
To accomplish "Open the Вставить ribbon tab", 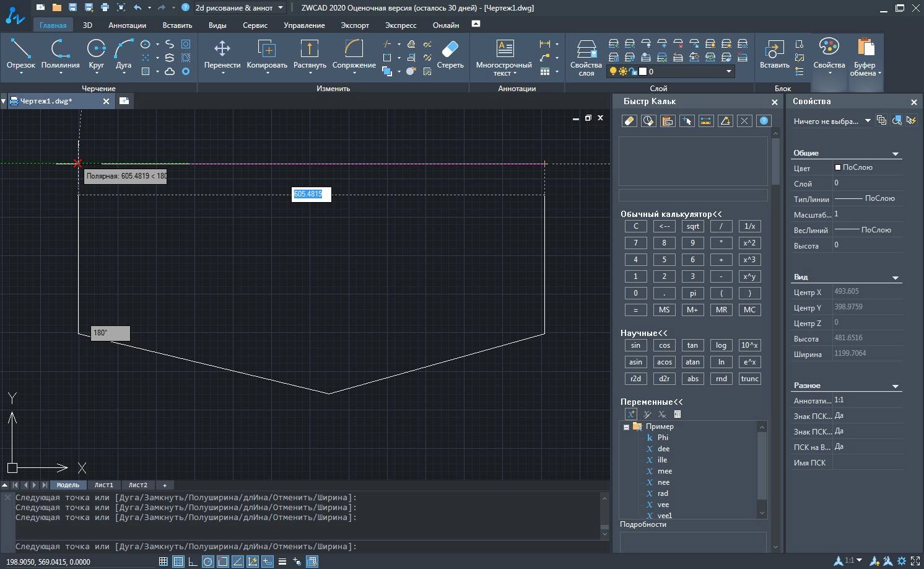I will 177,25.
